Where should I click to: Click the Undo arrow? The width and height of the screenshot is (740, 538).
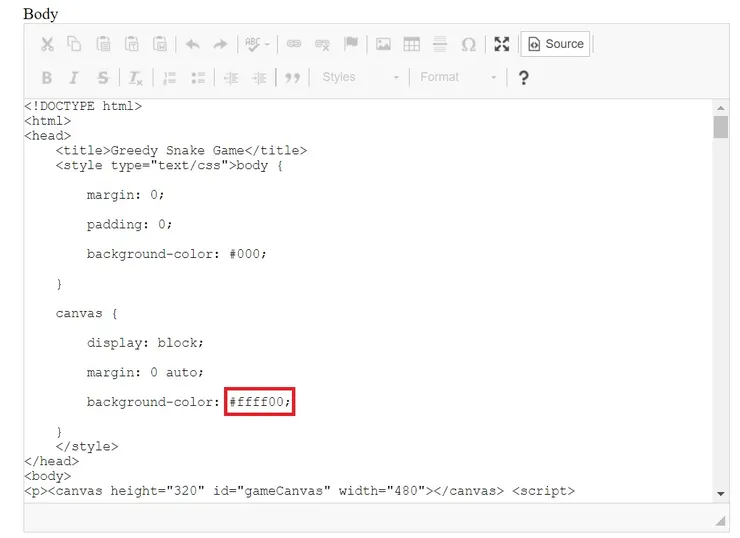click(x=193, y=44)
